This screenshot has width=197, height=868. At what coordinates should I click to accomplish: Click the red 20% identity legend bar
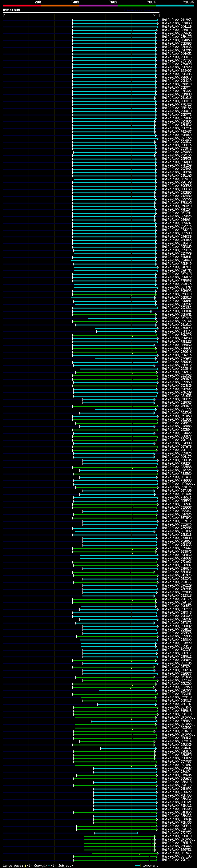click(x=22, y=6)
